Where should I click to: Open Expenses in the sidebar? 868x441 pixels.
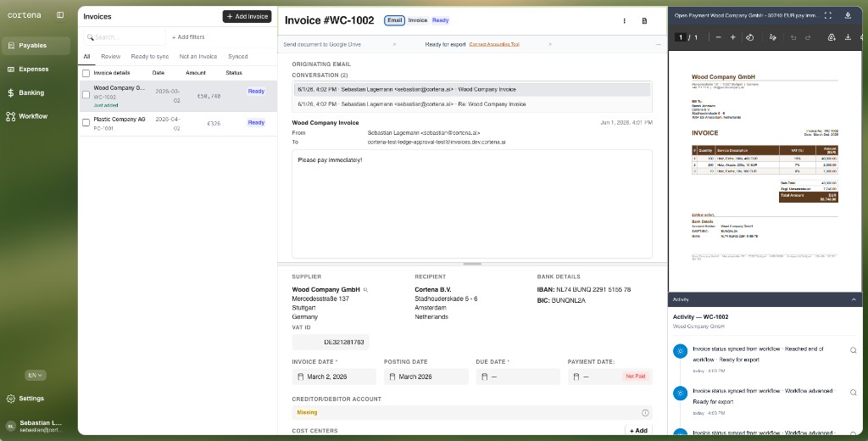tap(36, 70)
